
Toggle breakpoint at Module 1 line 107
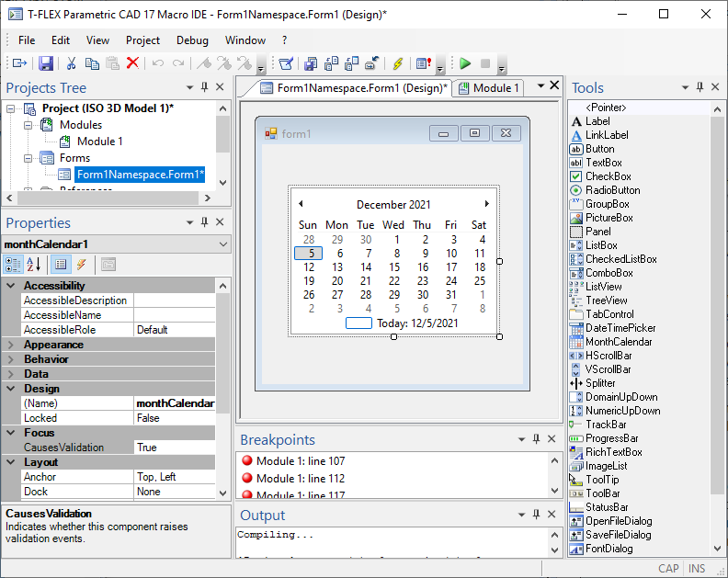(x=247, y=460)
